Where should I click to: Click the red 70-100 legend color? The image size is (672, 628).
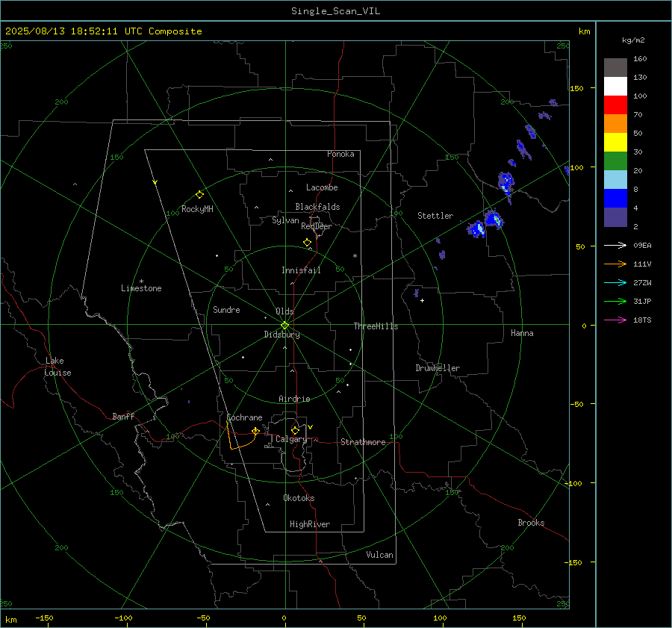click(615, 105)
